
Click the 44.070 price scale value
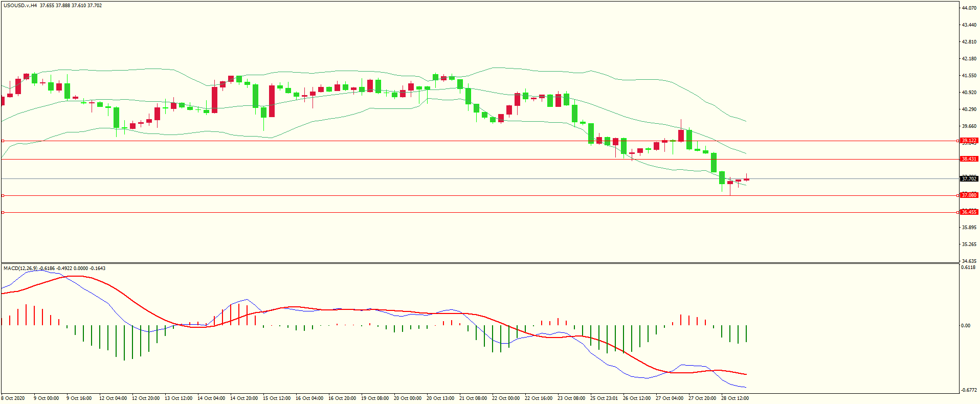[969, 8]
